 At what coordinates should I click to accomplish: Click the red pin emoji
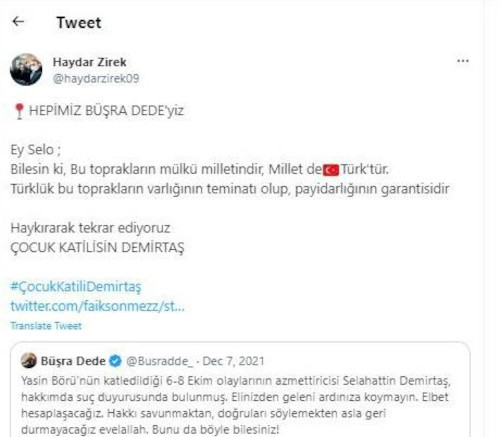coord(19,111)
